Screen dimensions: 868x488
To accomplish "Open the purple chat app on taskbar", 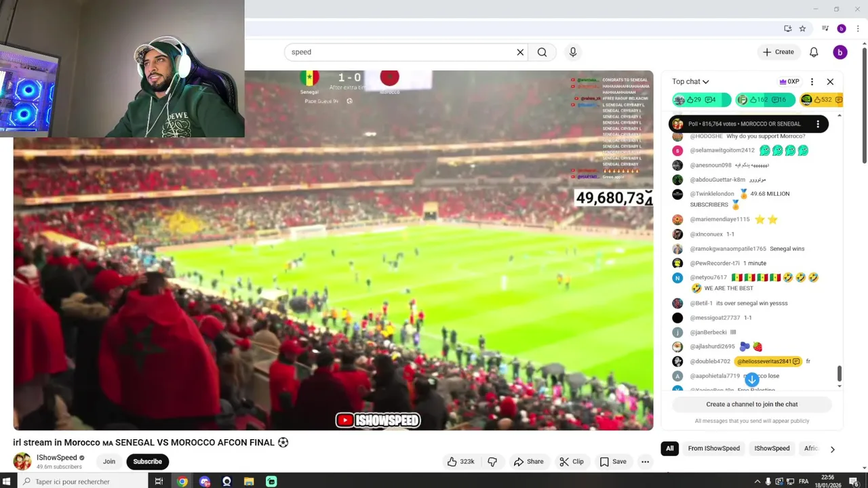I will click(205, 481).
